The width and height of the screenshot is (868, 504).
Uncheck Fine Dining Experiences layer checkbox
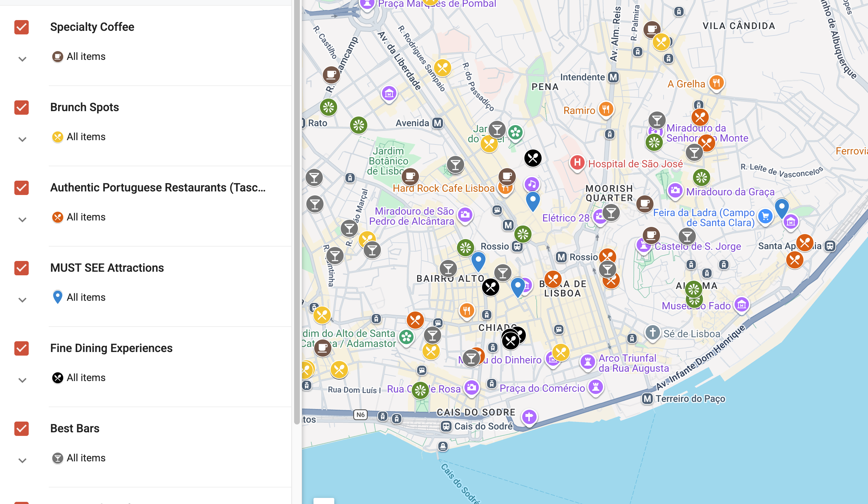click(x=22, y=348)
